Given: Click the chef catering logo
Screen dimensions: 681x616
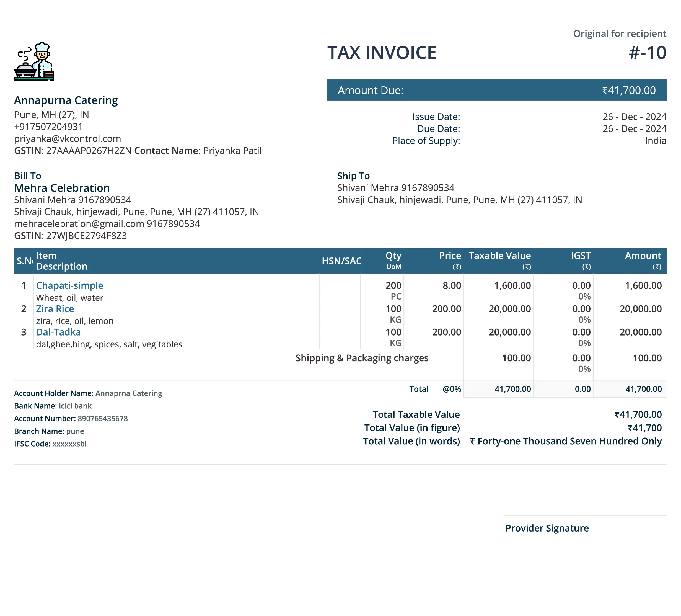Looking at the screenshot, I should [x=34, y=61].
